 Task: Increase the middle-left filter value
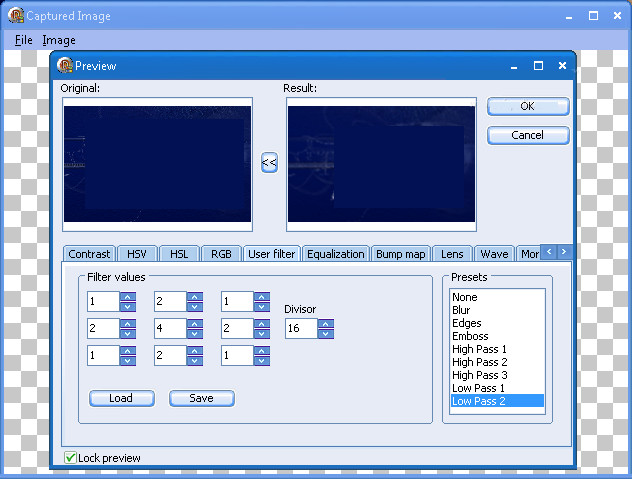click(x=128, y=324)
